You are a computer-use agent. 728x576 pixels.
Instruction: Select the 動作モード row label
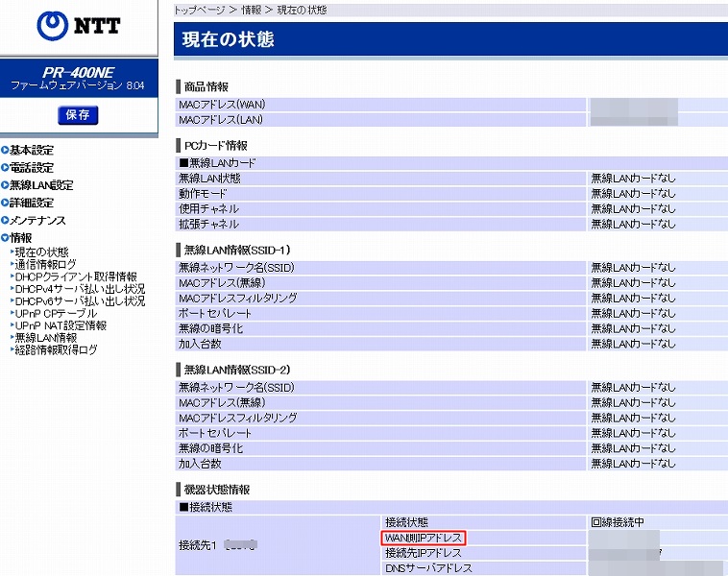[203, 194]
